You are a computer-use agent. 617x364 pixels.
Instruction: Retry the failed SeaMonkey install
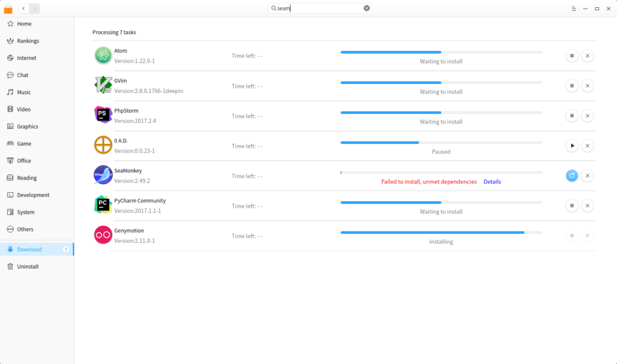pyautogui.click(x=571, y=175)
